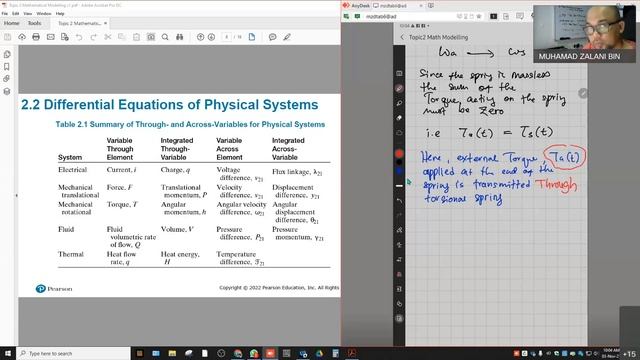Open the View menu in Acrobat
The image size is (640, 360).
(28, 13)
